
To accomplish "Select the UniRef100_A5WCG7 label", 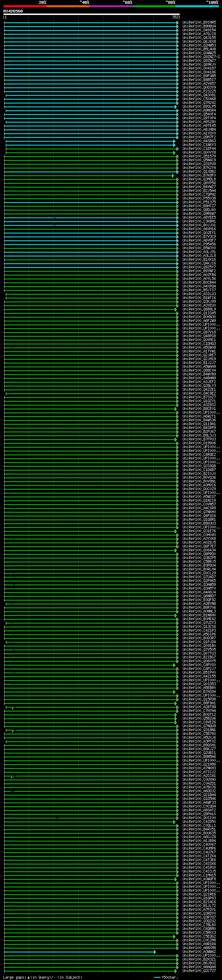I will click(199, 496).
